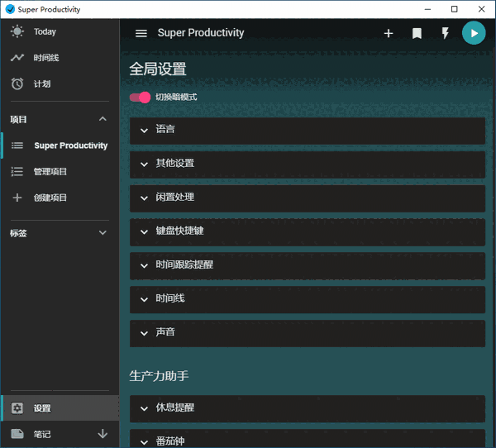Click the 生产力助手 heading text

click(x=159, y=376)
